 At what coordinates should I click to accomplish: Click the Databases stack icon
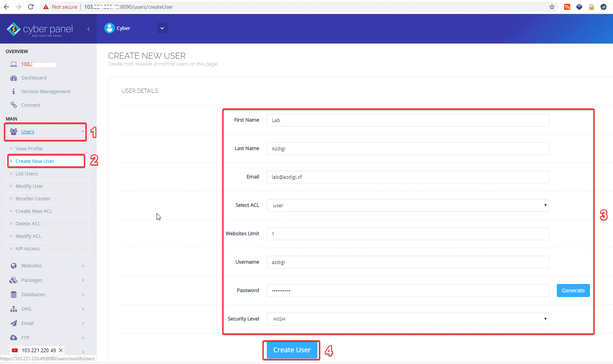[x=14, y=295]
